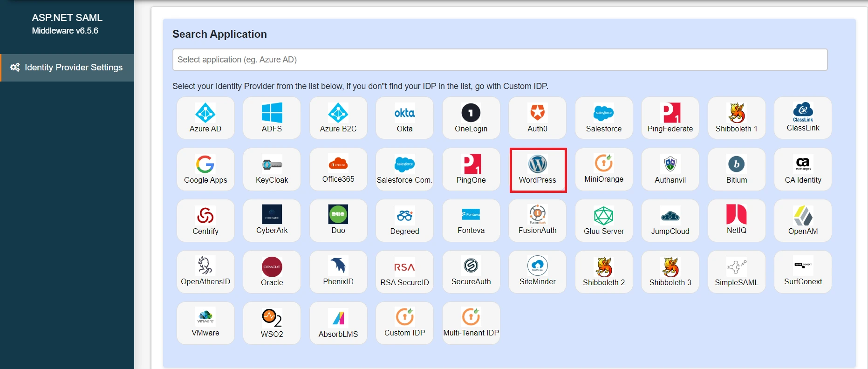Select the Auth0 tile
The height and width of the screenshot is (369, 868).
click(537, 118)
